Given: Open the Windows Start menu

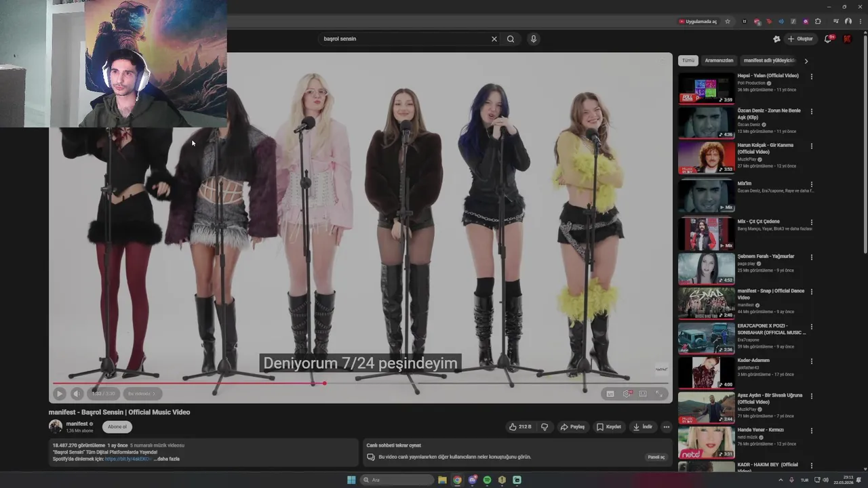Looking at the screenshot, I should coord(351,480).
